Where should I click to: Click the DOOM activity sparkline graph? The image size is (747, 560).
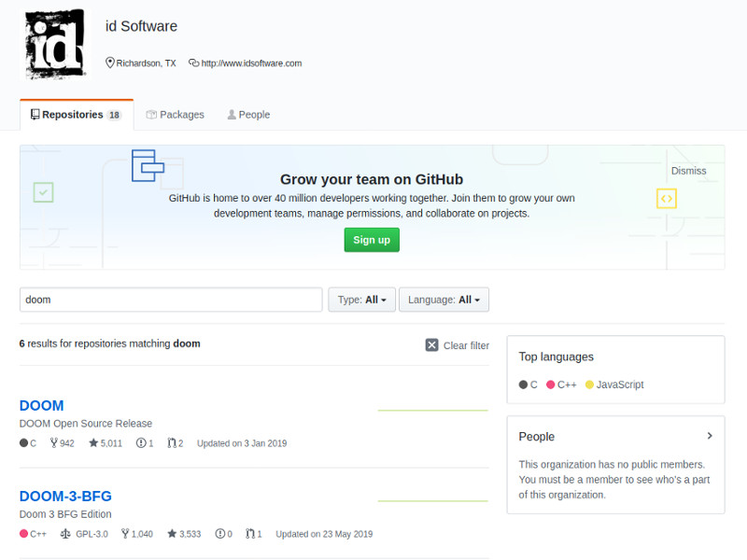[x=433, y=410]
